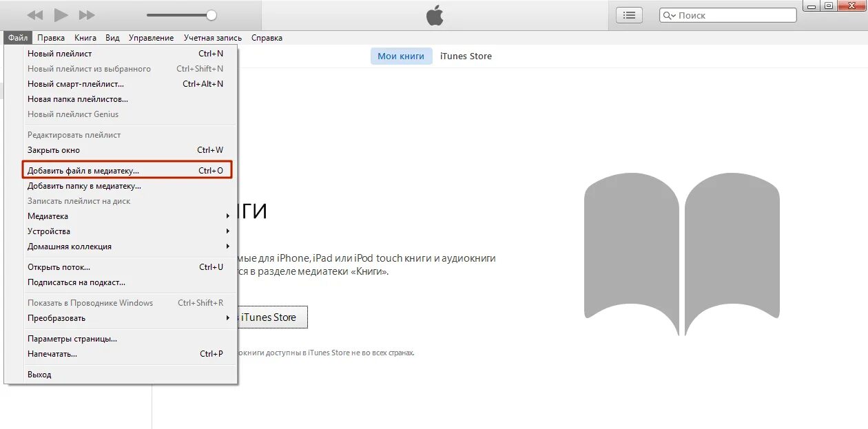Open the Правка menu

[51, 38]
